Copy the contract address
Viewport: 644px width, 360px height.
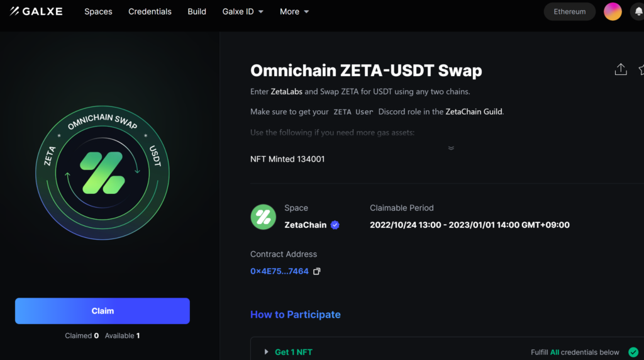tap(317, 271)
